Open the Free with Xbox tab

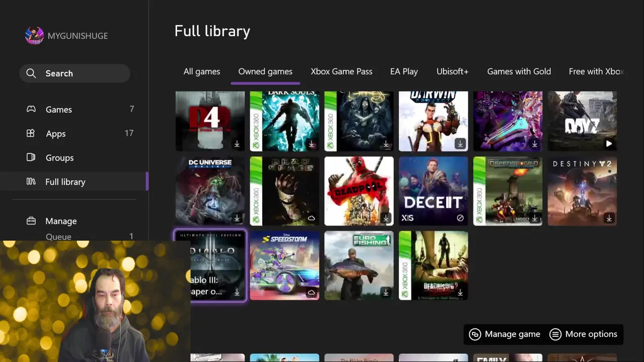pos(596,71)
